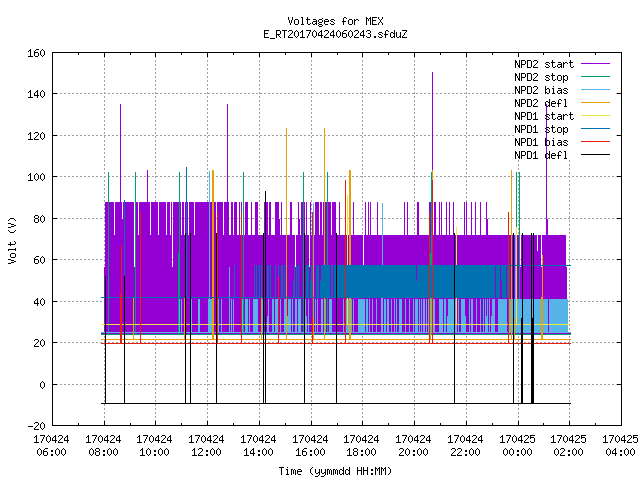This screenshot has height=480, width=640.
Task: Select the x-axis tick label '08:00'
Action: (103, 452)
